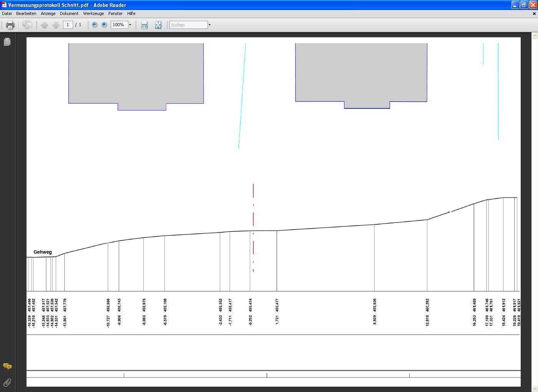The image size is (538, 392).
Task: Select the fit width scrolling icon
Action: [144, 25]
